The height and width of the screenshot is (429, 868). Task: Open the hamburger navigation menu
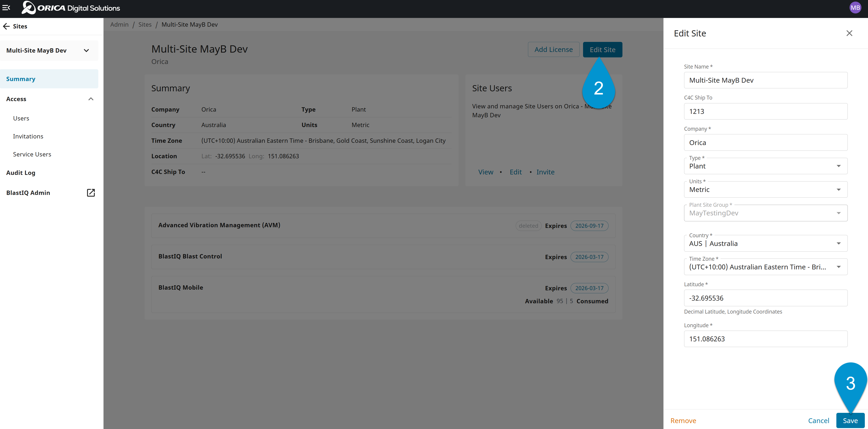[6, 8]
